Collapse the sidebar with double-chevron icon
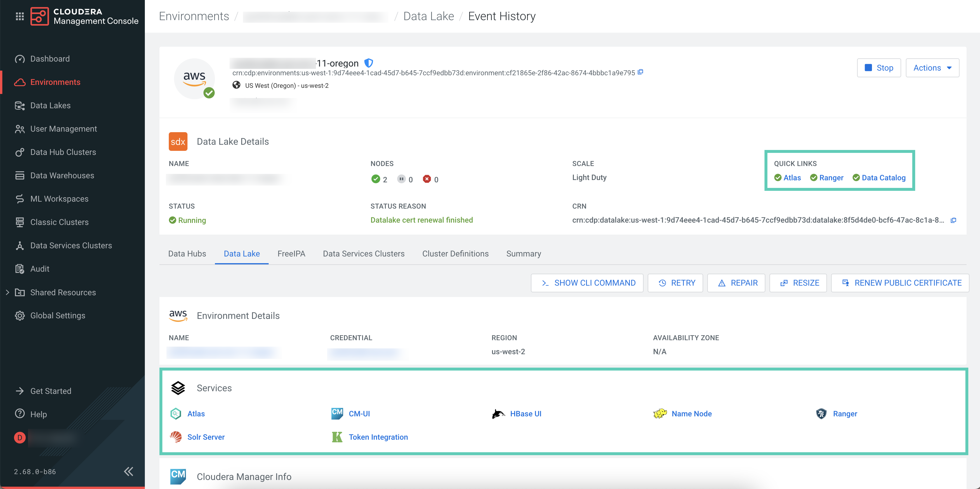The image size is (980, 489). [x=128, y=471]
